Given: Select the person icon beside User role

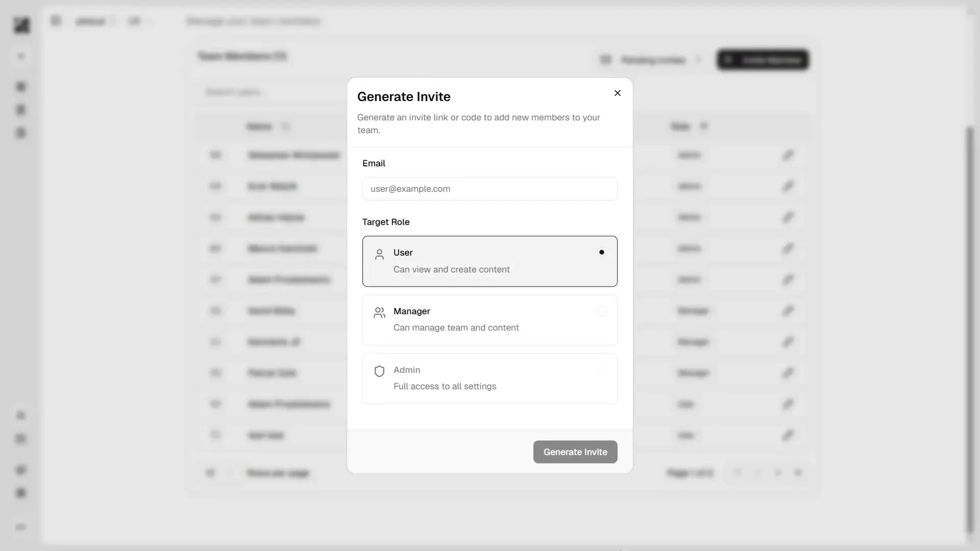Looking at the screenshot, I should coord(379,255).
